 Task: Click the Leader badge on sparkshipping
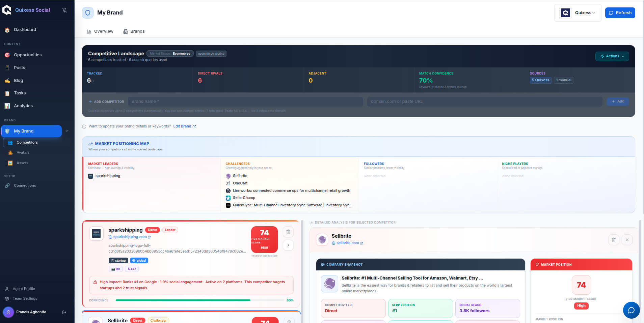[170, 230]
